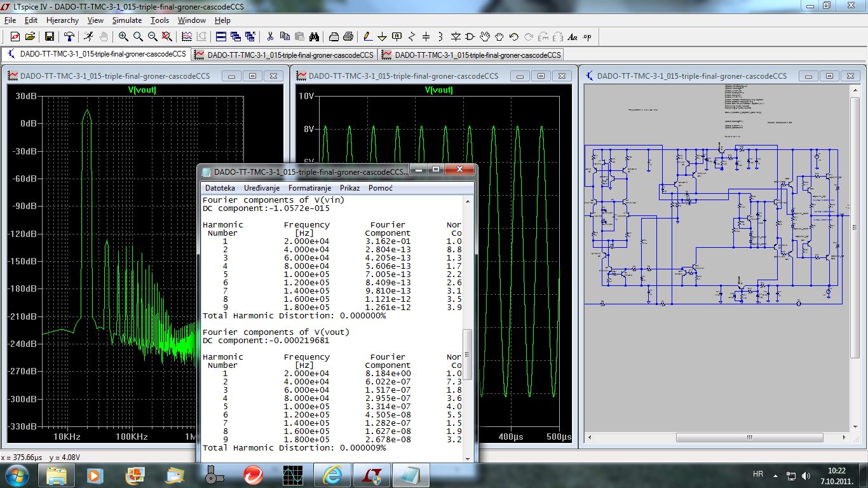The height and width of the screenshot is (488, 868).
Task: Select the SPICE directive '.op' tool
Action: (587, 37)
